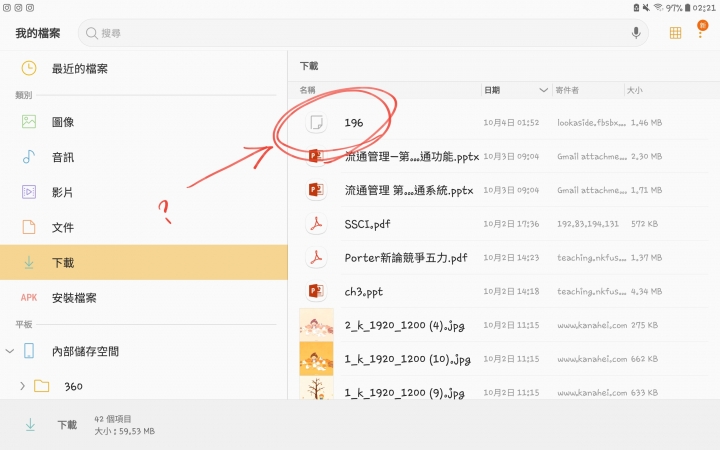Sort by 大小 column header
Viewport: 720px width, 450px height.
tap(635, 90)
